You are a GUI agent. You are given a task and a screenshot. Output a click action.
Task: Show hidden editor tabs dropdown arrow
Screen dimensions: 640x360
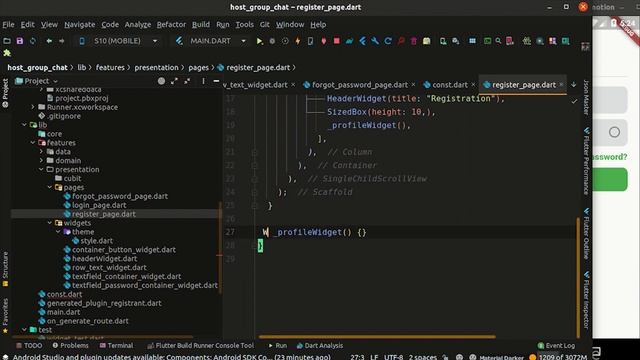click(x=573, y=84)
